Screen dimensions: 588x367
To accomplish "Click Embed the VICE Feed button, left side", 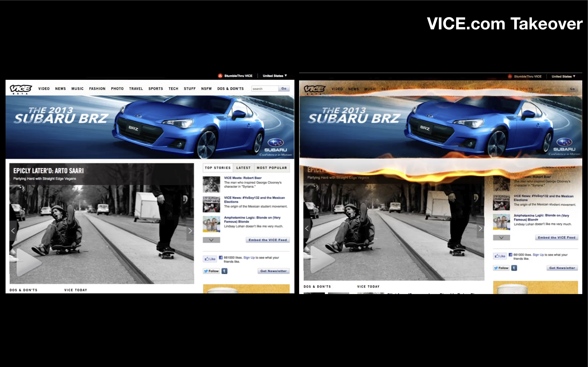I will point(268,240).
